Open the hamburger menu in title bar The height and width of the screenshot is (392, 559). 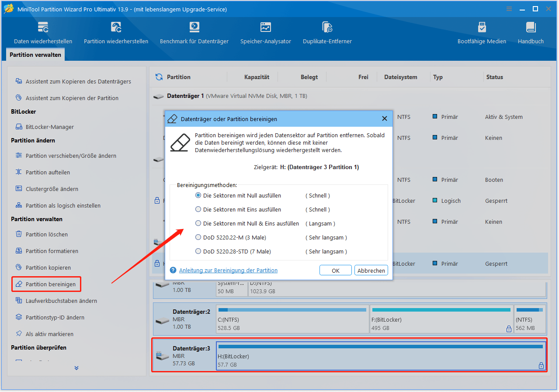[509, 9]
